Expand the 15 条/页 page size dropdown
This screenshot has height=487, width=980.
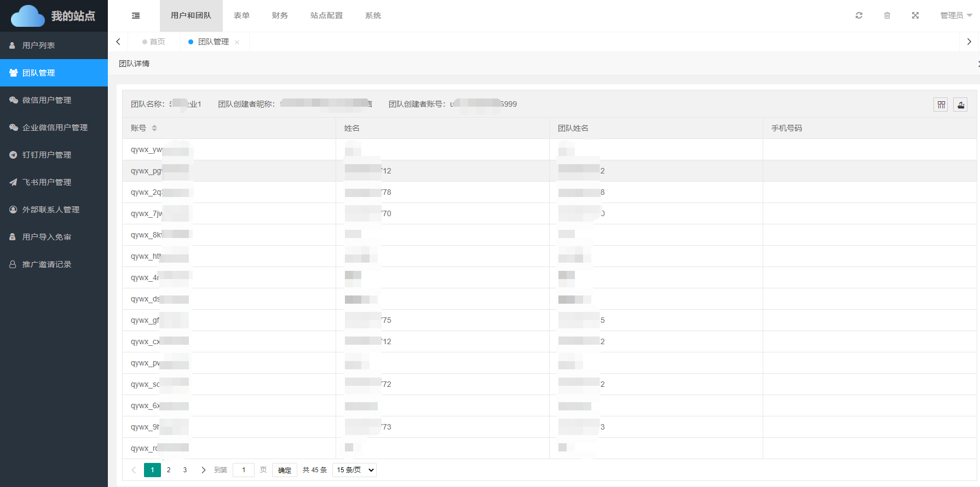(x=355, y=470)
